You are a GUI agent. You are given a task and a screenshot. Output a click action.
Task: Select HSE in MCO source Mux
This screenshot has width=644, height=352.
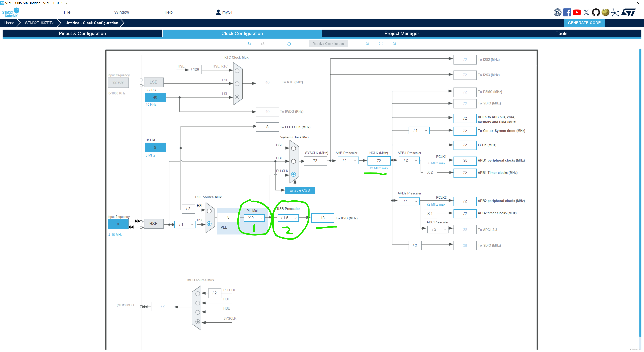[x=198, y=312]
